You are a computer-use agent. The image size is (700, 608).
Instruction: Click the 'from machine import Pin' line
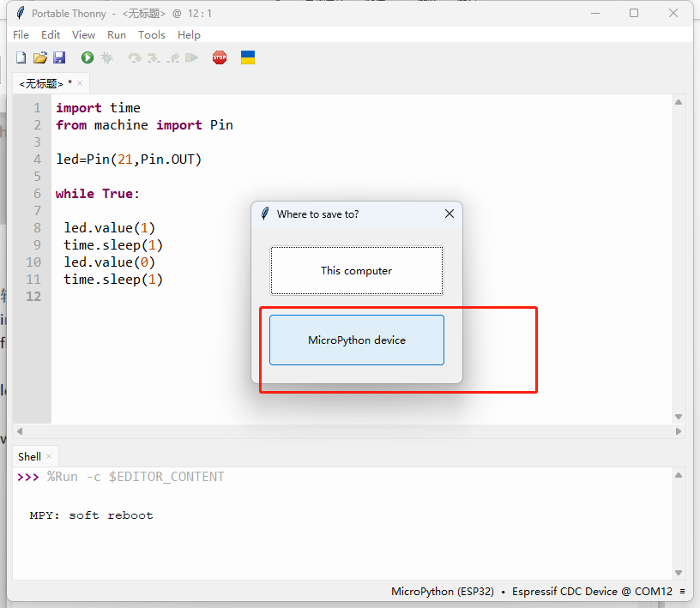click(x=144, y=125)
